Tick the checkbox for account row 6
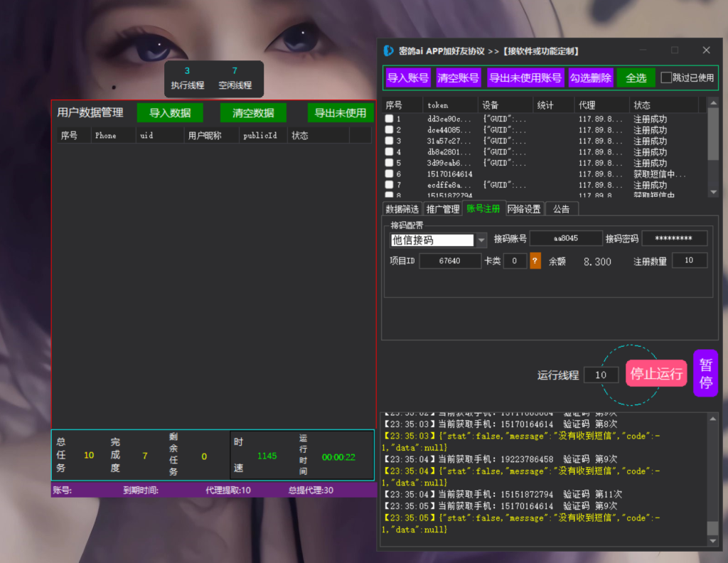Viewport: 728px width, 563px height. coord(389,174)
